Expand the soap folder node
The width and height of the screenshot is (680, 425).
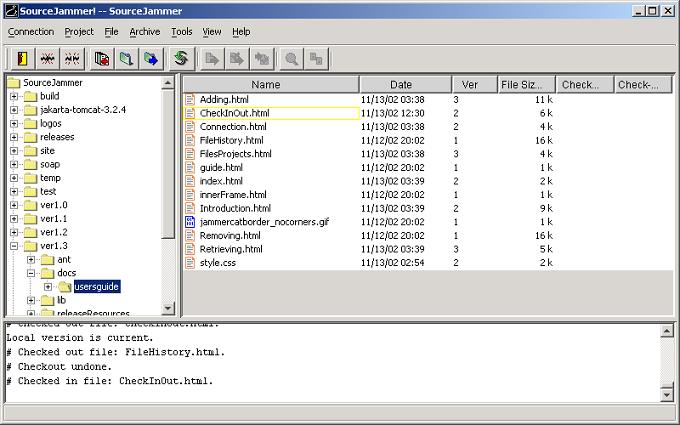pyautogui.click(x=14, y=164)
